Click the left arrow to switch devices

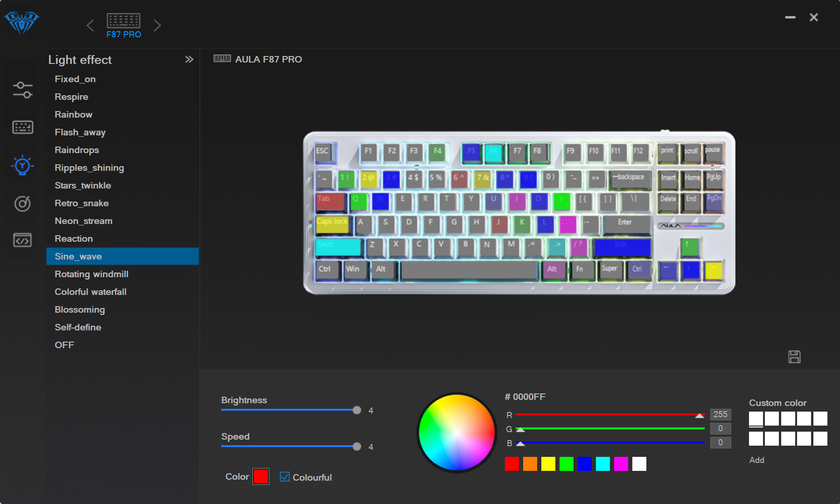(91, 25)
